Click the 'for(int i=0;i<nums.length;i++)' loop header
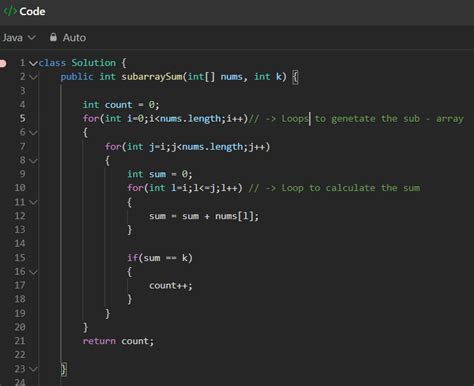 click(165, 118)
